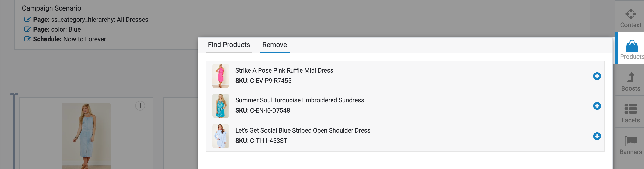Click the turquoise sundress thumbnail
This screenshot has height=169, width=644.
220,106
